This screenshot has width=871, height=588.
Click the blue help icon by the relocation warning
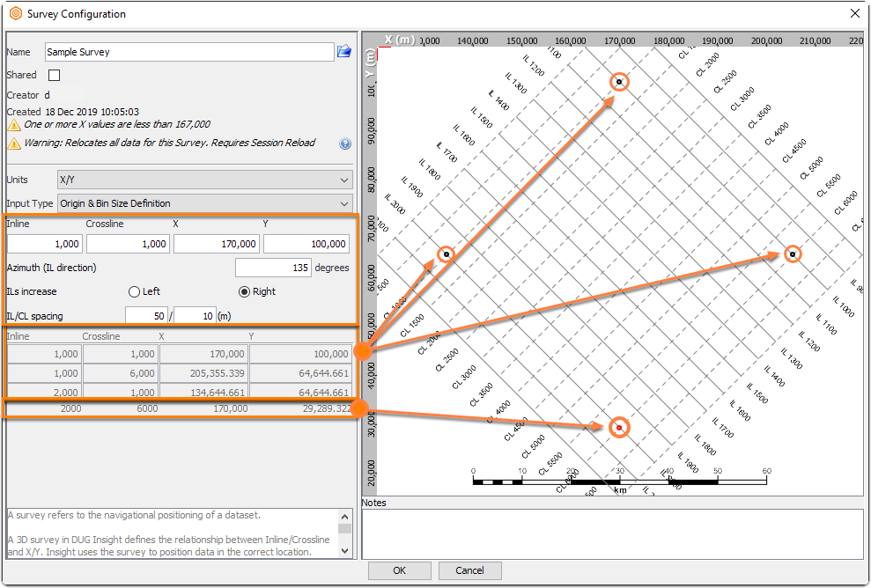pyautogui.click(x=345, y=143)
